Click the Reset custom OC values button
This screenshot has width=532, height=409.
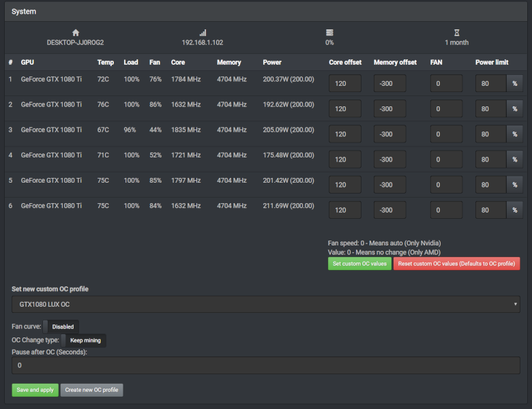point(457,264)
